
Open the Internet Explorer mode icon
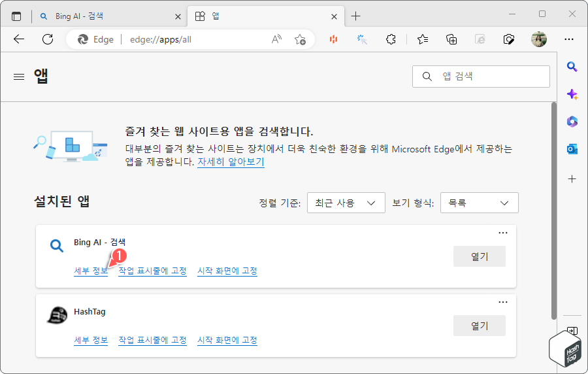coord(480,39)
